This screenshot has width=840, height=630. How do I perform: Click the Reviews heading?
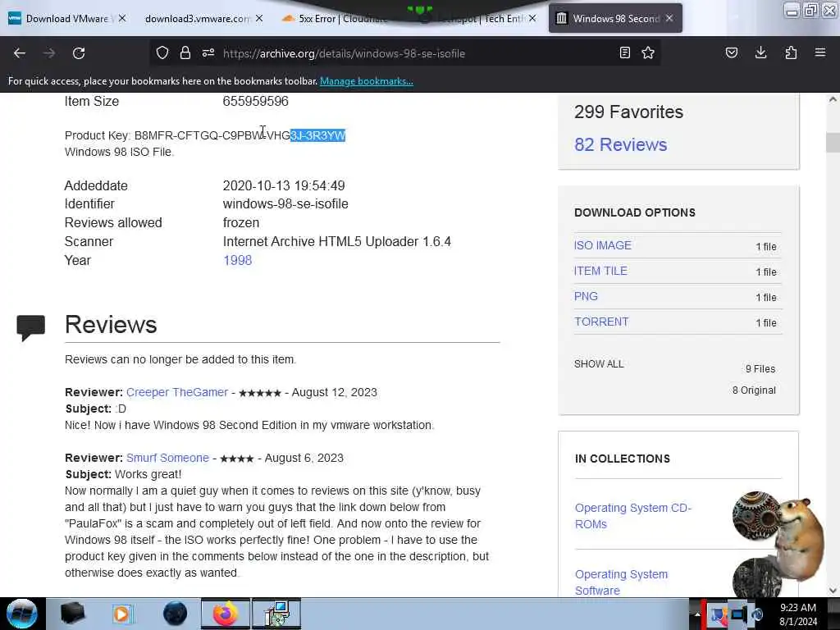pyautogui.click(x=111, y=325)
